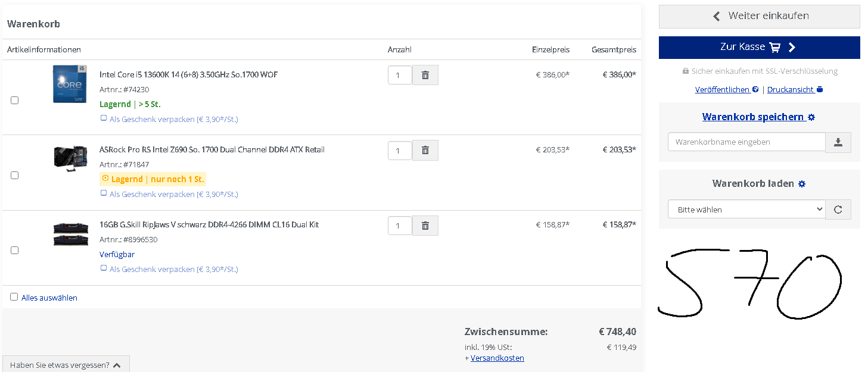Open the Versandkosten link
Screen dimensions: 868x372
[x=497, y=358]
